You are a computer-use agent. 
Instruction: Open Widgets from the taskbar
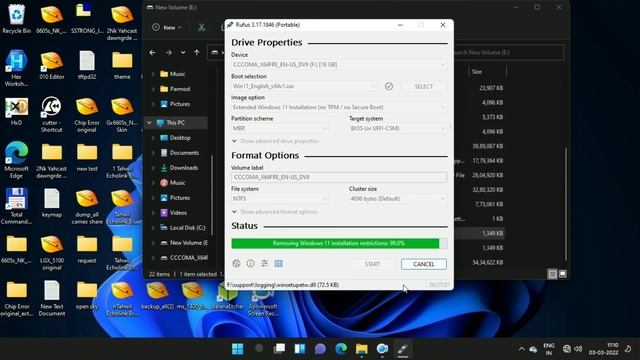click(x=300, y=349)
